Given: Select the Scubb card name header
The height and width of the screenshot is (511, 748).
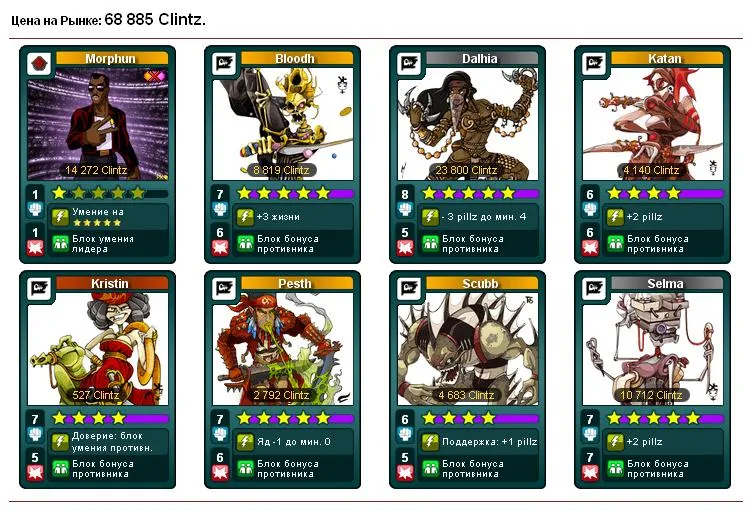Looking at the screenshot, I should [x=480, y=284].
